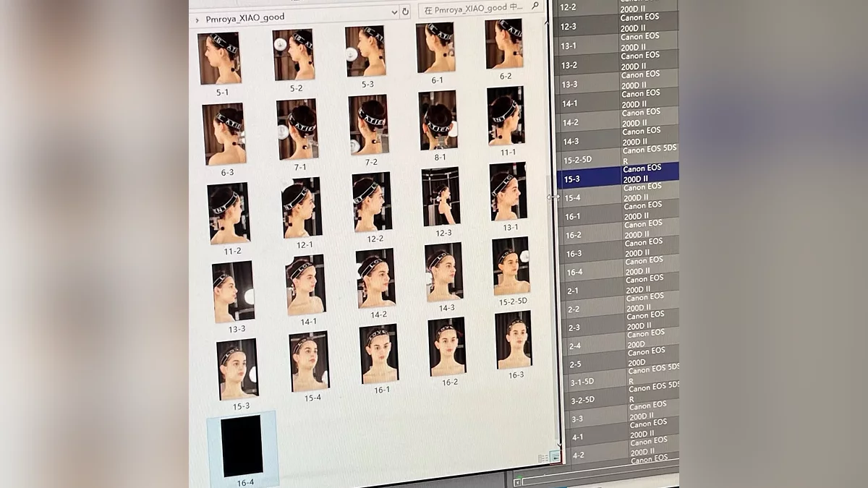Click the horizontal scrollbar left arrow
The width and height of the screenshot is (868, 488).
click(517, 481)
